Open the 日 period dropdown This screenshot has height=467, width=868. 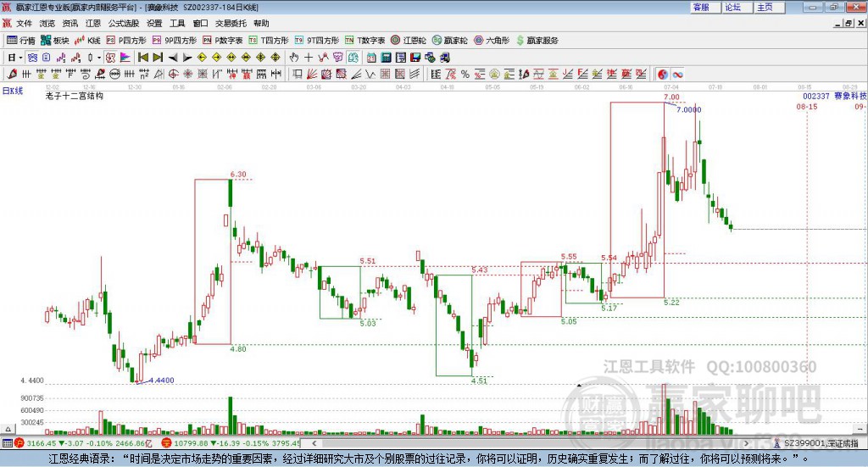pos(15,58)
